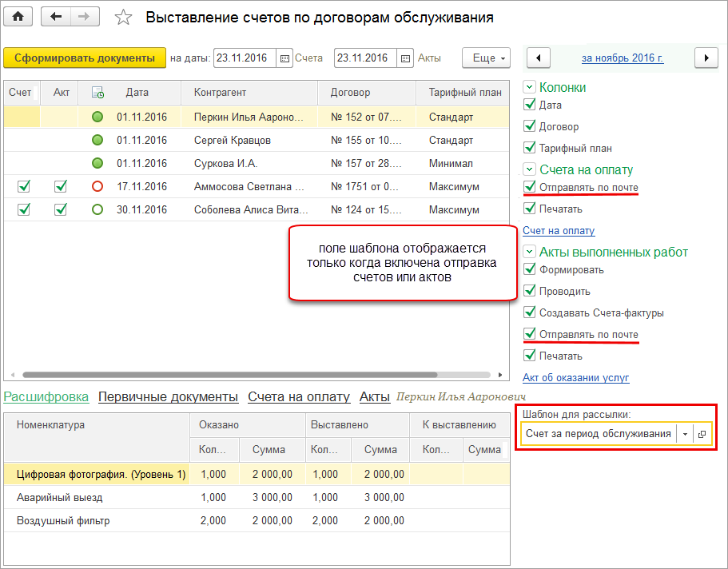Toggle Акт checkbox for Аммосова Светлана row

(x=61, y=186)
